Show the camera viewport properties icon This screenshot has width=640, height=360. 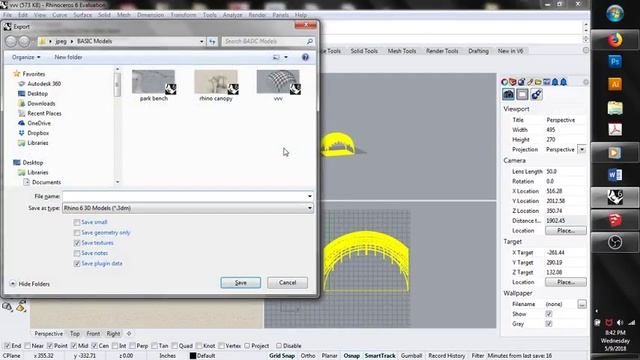(x=508, y=94)
